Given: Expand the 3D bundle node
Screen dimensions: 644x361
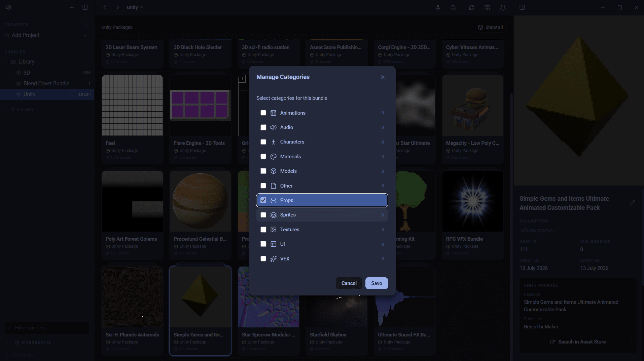Looking at the screenshot, I should [x=12, y=73].
